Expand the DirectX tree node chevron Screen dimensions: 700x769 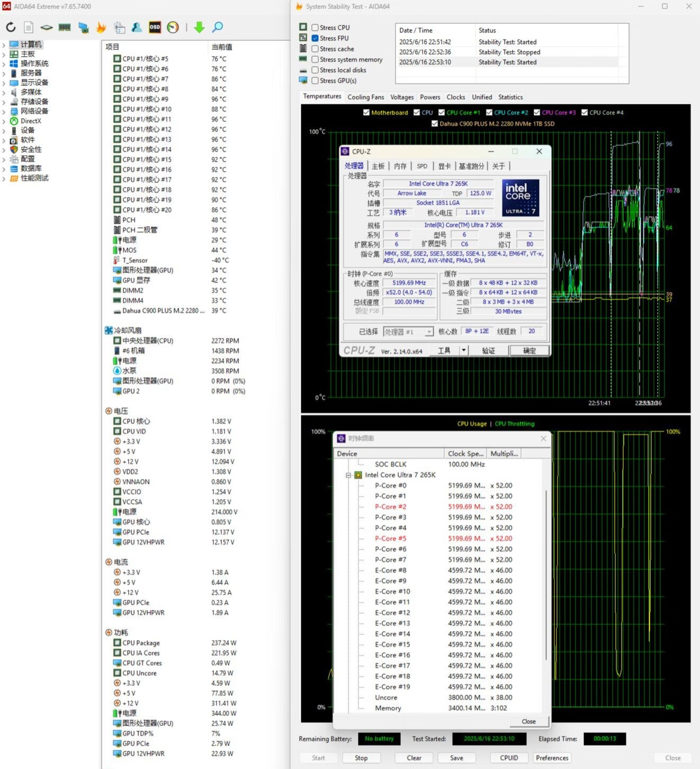click(x=4, y=121)
